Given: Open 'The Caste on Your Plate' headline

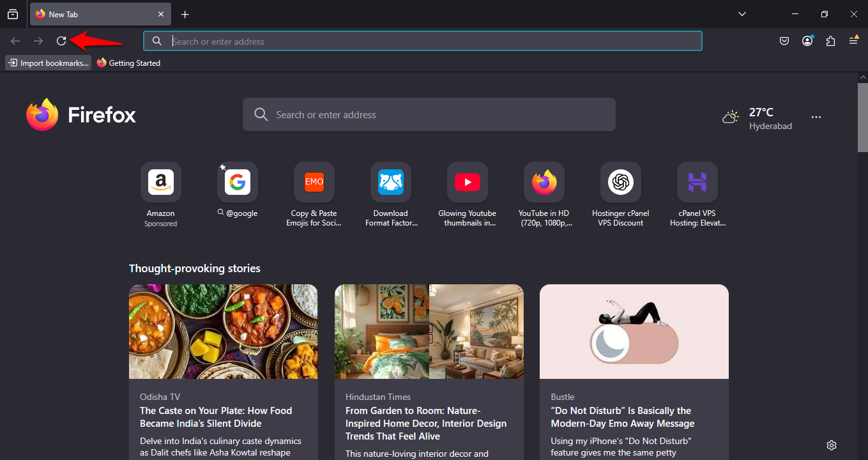Looking at the screenshot, I should tap(216, 417).
